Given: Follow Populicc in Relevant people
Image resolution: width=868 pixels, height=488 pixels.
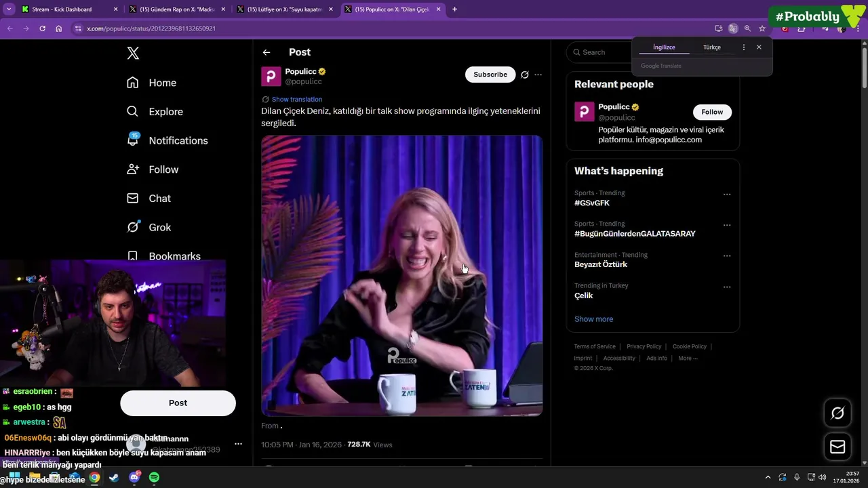Looking at the screenshot, I should point(712,112).
